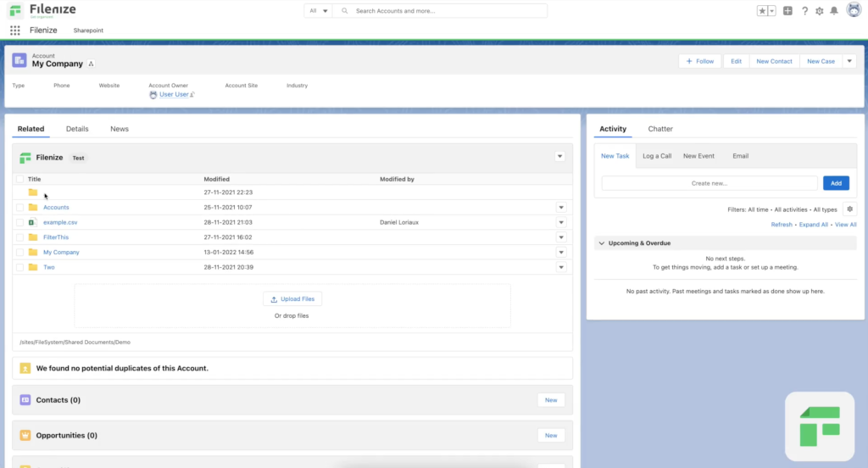
Task: Click the New Contact button
Action: pyautogui.click(x=774, y=61)
